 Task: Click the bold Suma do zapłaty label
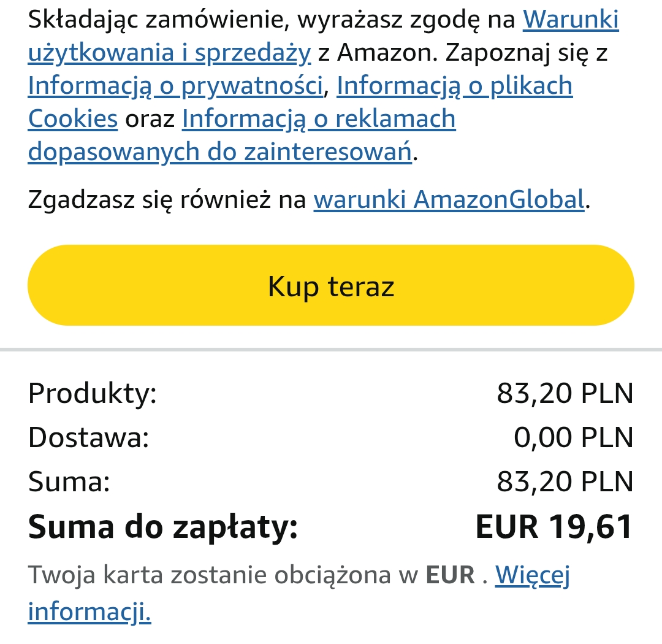163,527
